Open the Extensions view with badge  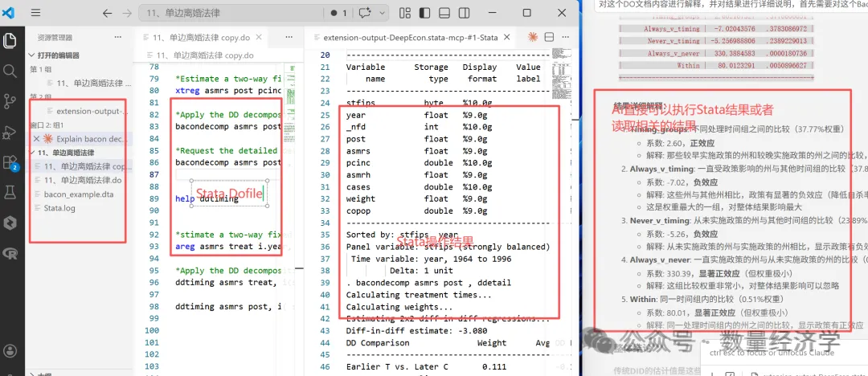[10, 162]
